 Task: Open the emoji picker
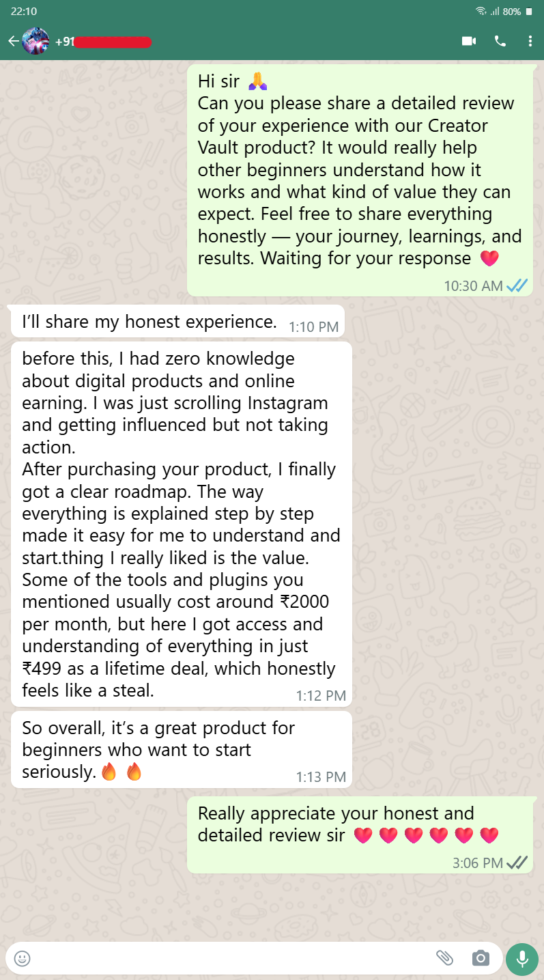coord(23,958)
